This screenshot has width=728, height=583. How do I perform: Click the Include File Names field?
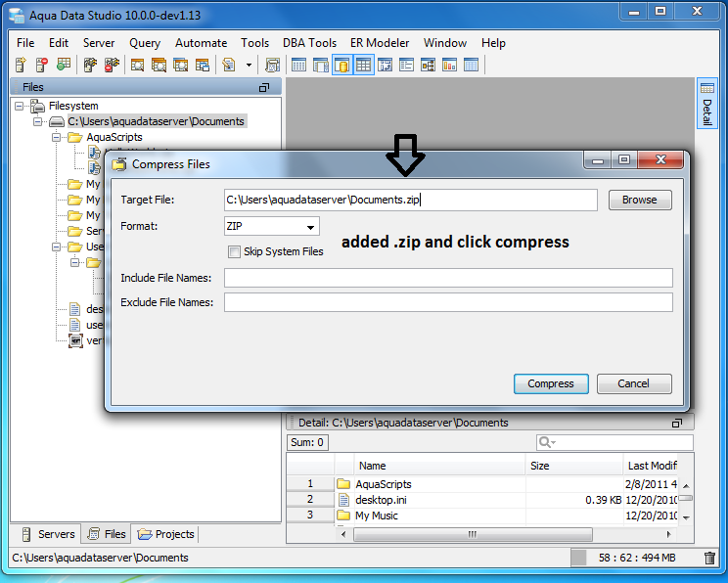(x=448, y=278)
